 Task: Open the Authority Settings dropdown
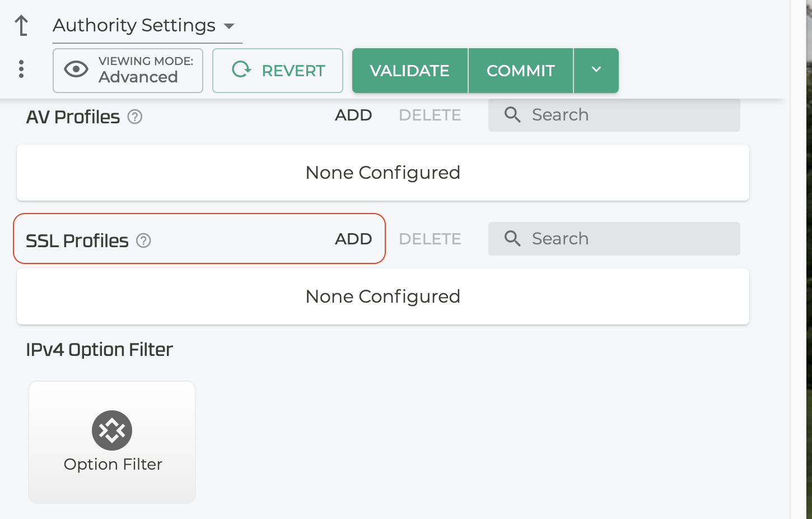(x=147, y=26)
